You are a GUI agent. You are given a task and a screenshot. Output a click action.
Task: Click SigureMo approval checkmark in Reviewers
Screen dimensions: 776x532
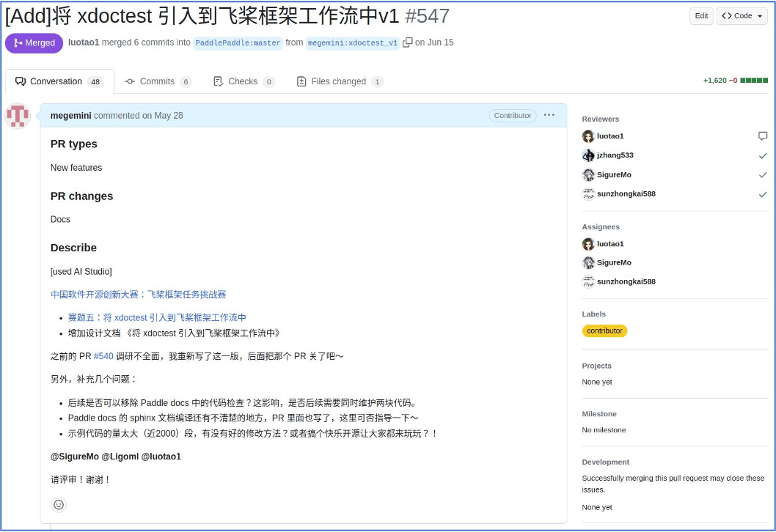[x=763, y=175]
